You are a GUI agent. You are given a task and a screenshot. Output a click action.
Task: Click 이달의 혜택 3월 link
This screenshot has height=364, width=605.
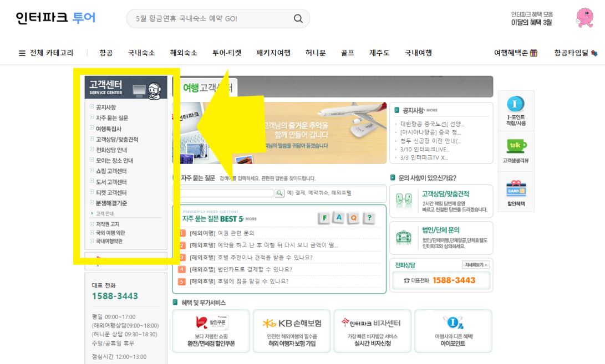(531, 22)
